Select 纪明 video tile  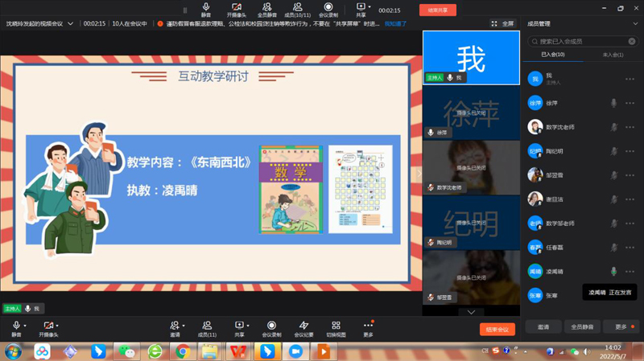pyautogui.click(x=471, y=223)
